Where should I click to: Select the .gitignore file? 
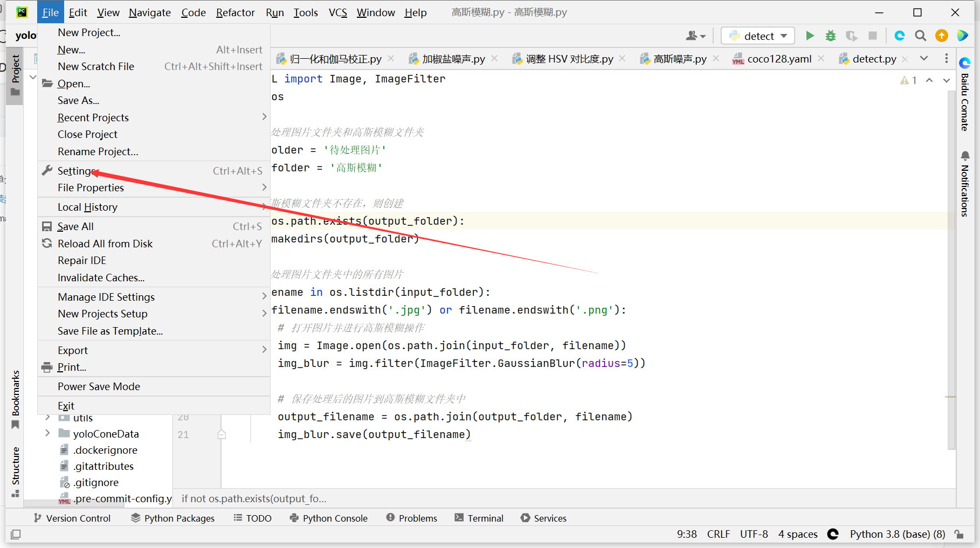coord(96,482)
